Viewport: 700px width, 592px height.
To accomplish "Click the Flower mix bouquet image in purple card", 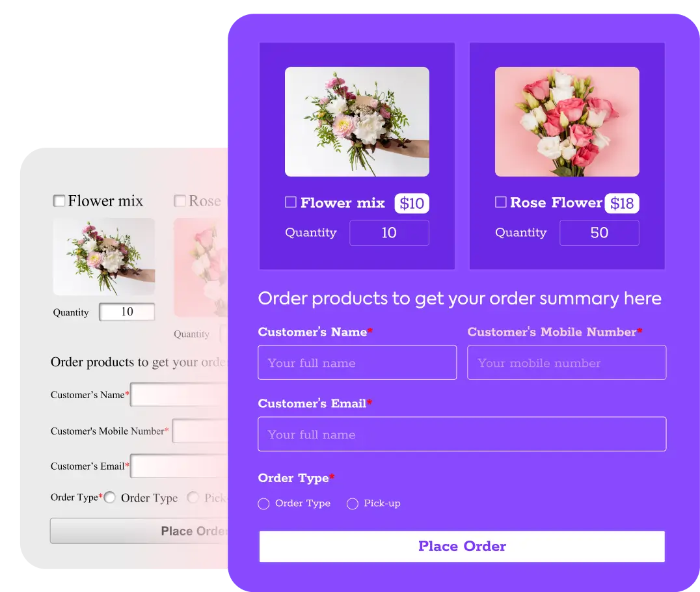I will coord(357,122).
